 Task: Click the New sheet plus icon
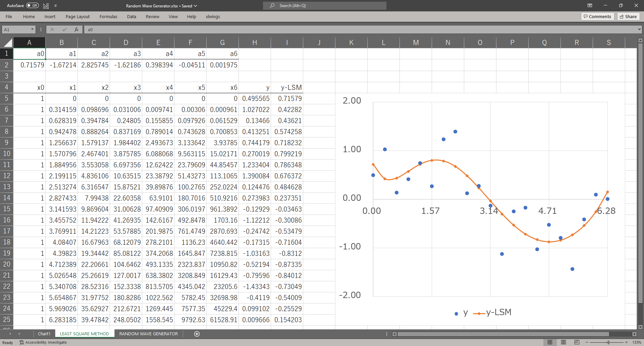pos(197,334)
